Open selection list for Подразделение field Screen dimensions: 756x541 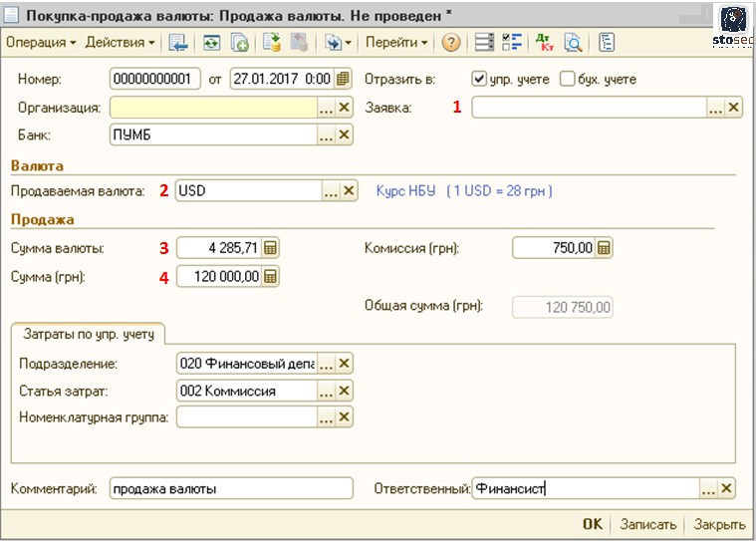(326, 364)
